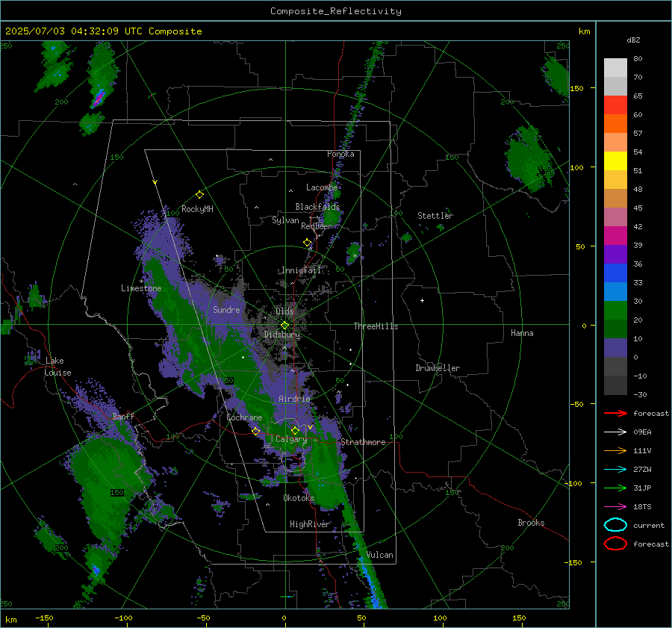Click the 'Stettler' city label
Viewport: 672px width, 628px height.
coord(435,216)
